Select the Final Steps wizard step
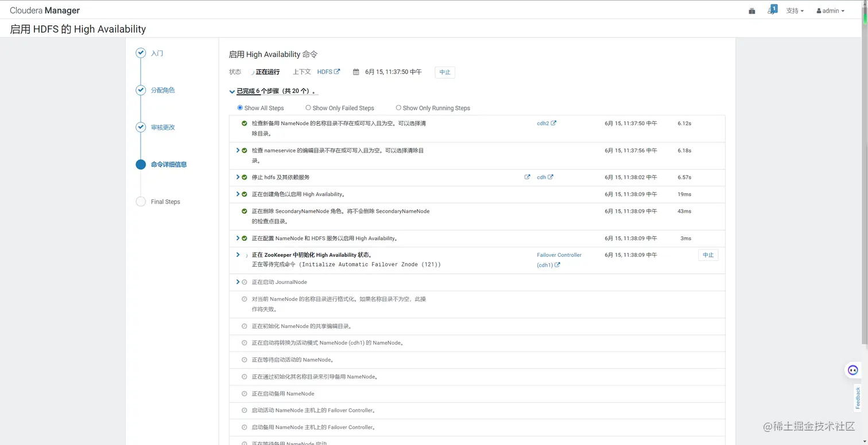 [165, 202]
